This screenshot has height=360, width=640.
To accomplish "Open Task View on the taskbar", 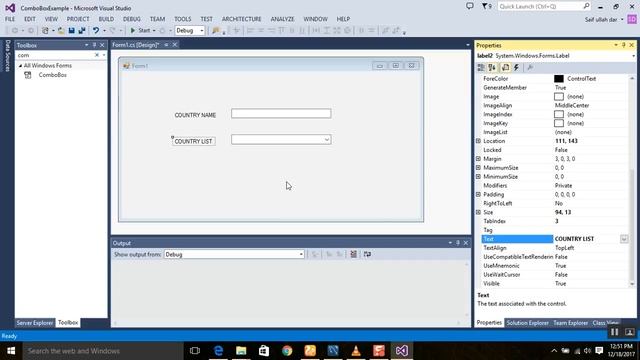I will [195, 351].
